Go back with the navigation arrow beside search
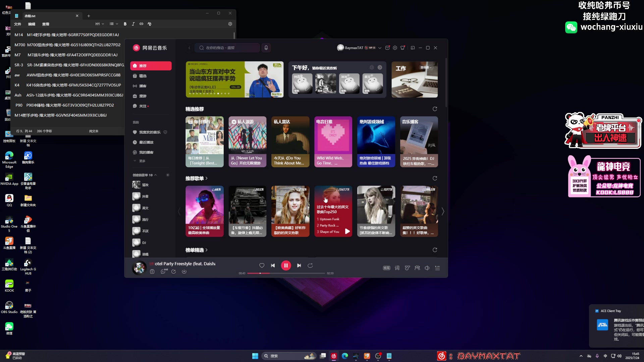 click(189, 48)
